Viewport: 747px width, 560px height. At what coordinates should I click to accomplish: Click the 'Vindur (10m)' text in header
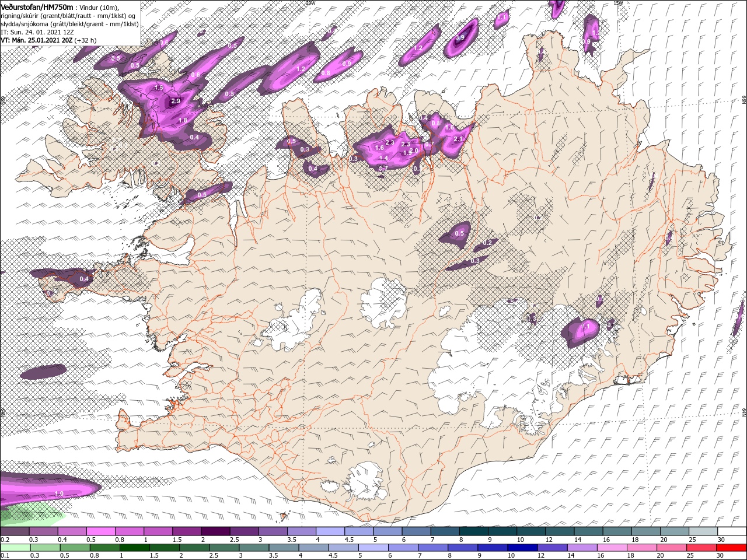click(x=100, y=7)
